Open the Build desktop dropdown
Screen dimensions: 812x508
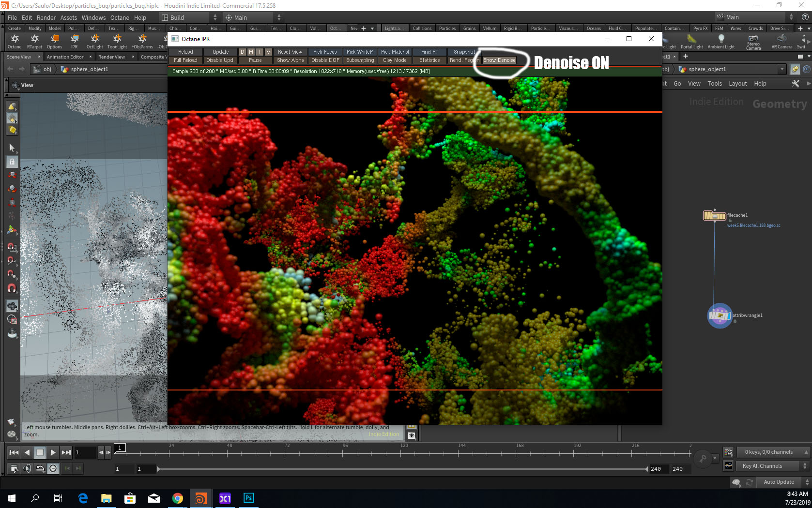tap(189, 18)
